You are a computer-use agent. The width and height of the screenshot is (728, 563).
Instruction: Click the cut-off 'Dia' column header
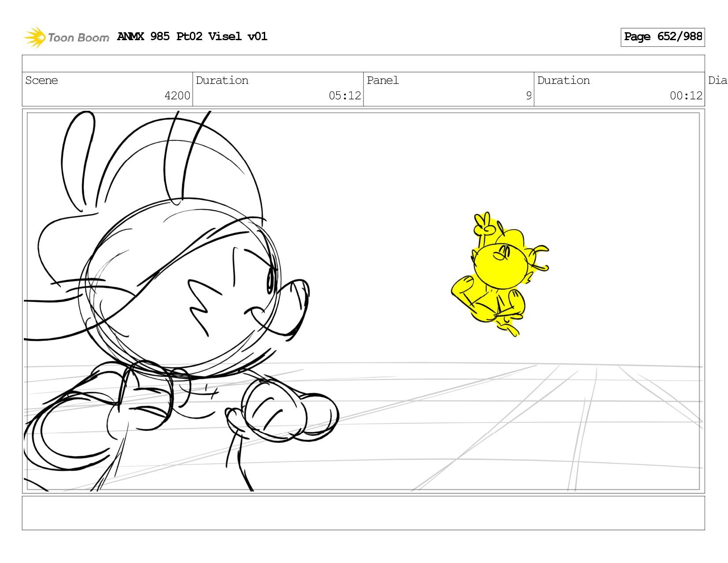717,80
